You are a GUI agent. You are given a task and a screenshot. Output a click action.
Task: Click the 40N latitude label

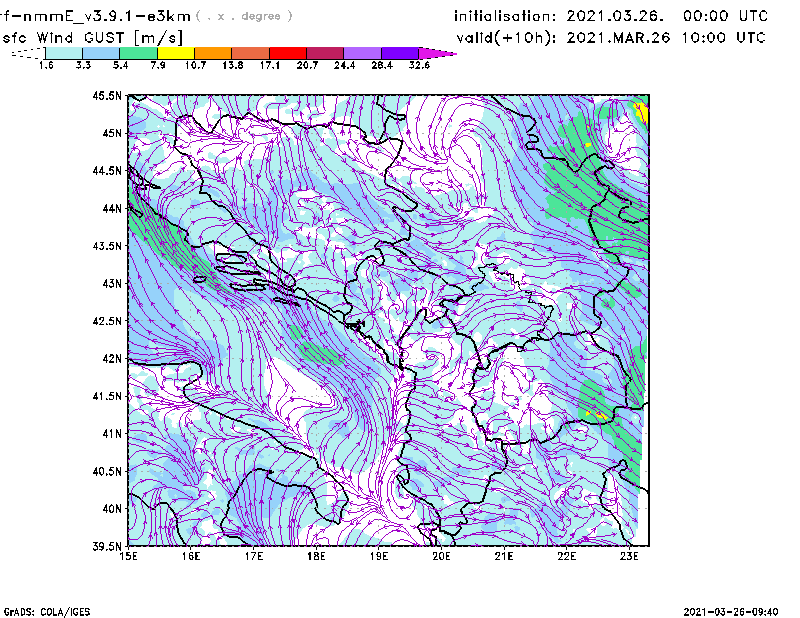tap(112, 509)
